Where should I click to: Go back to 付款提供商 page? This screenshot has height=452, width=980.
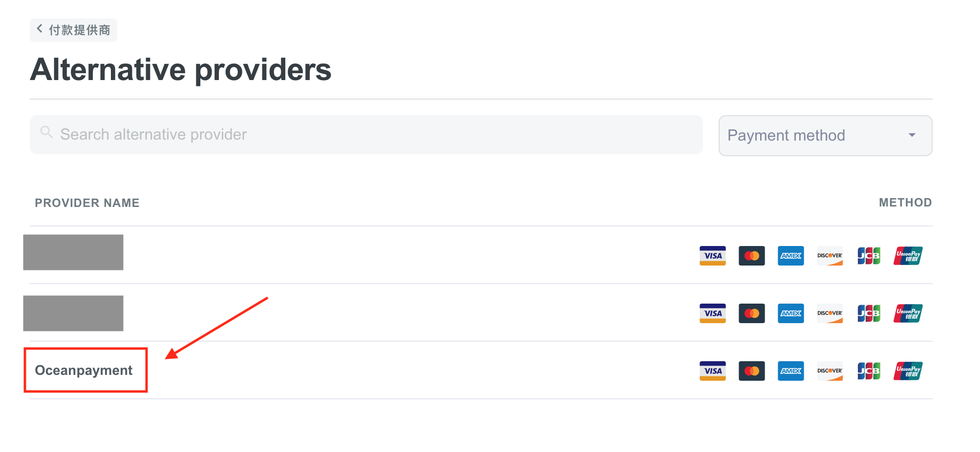73,30
